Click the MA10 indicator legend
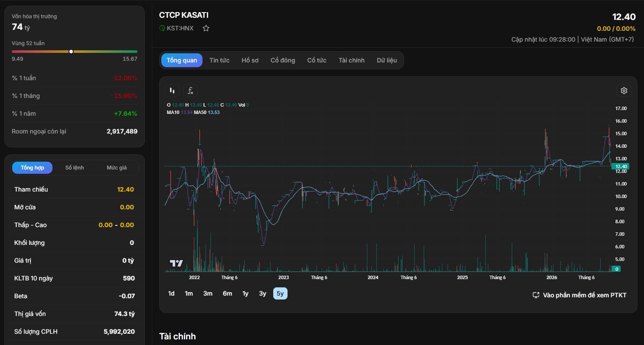 180,112
